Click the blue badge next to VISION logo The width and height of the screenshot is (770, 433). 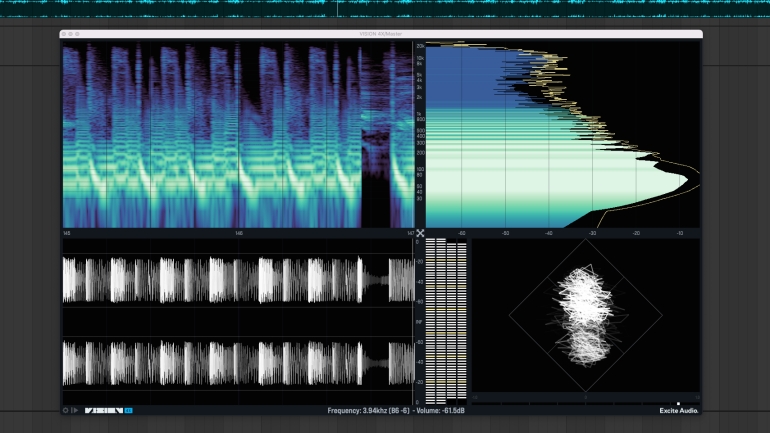click(x=128, y=410)
